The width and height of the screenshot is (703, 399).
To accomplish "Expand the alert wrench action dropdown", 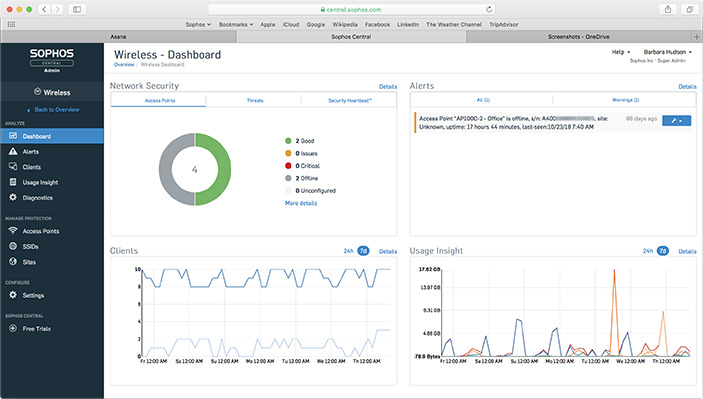I will (x=677, y=121).
